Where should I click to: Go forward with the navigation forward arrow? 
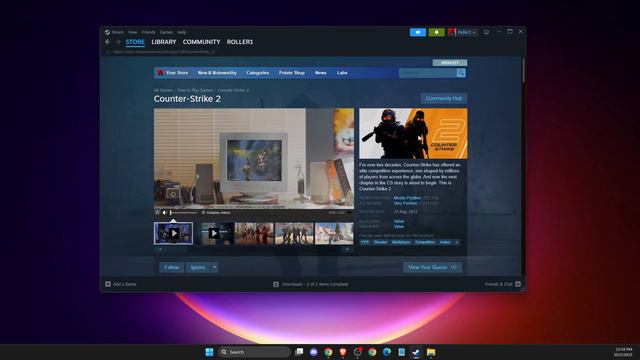click(x=118, y=42)
